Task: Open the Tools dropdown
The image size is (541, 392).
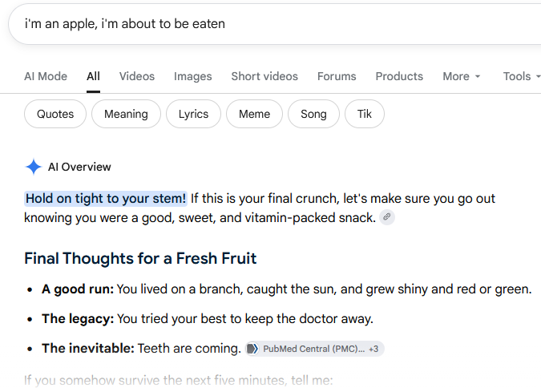Action: [521, 76]
